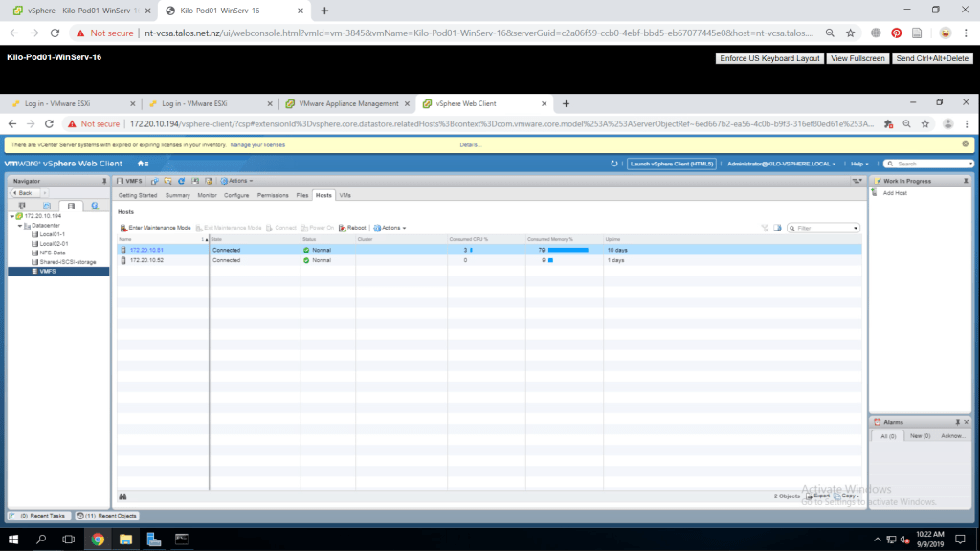
Task: Pin the Navigator panel
Action: pos(103,181)
